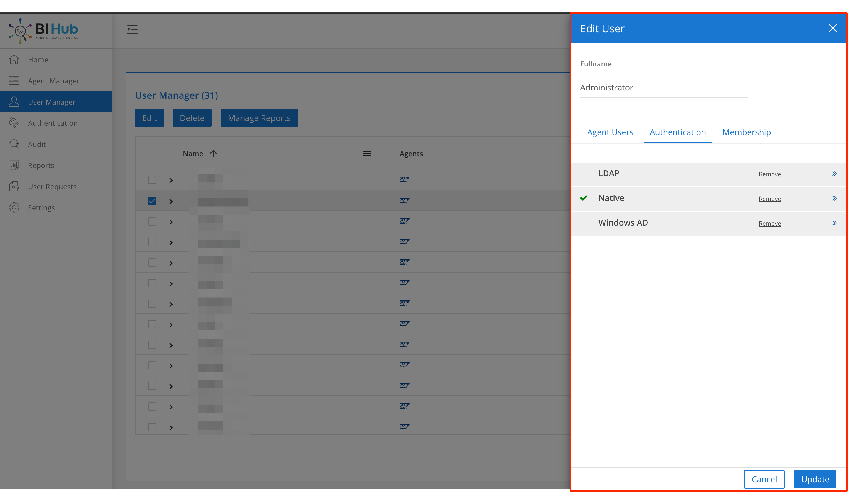Toggle checkbox for first user row
This screenshot has width=860, height=504.
tap(153, 180)
